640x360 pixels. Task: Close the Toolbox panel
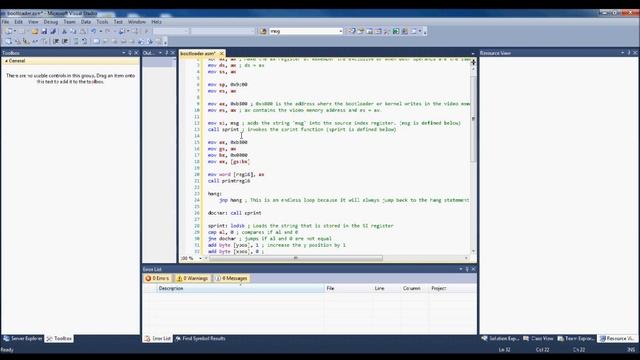point(136,53)
